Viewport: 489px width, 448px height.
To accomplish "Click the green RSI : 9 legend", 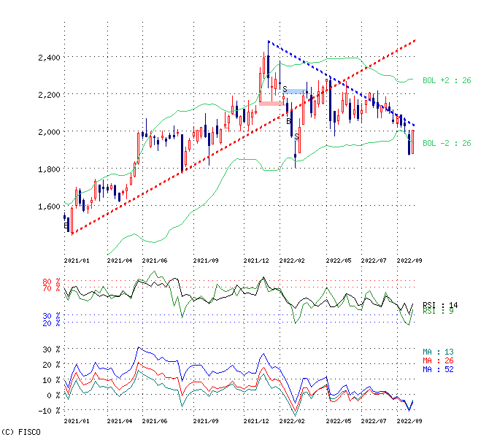I will tap(439, 311).
